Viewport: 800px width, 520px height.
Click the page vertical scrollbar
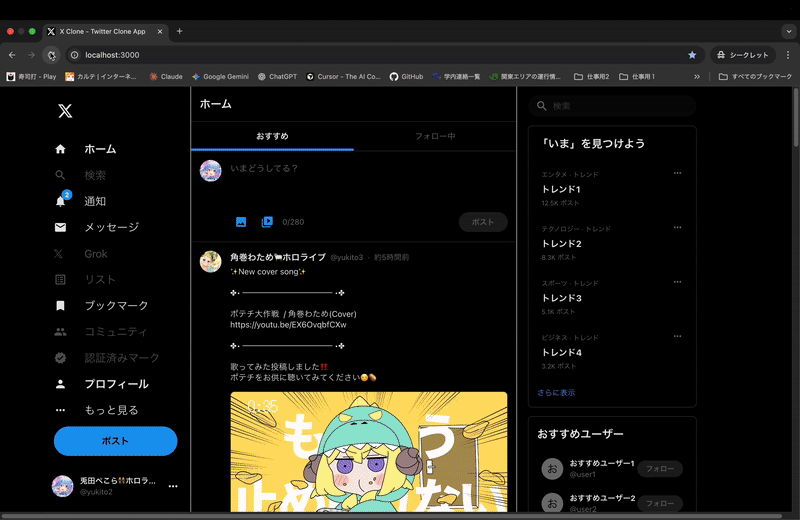(796, 118)
